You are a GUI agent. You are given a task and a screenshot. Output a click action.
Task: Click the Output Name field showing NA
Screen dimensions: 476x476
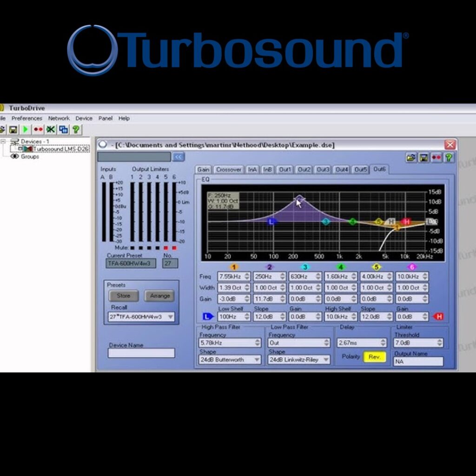click(418, 361)
